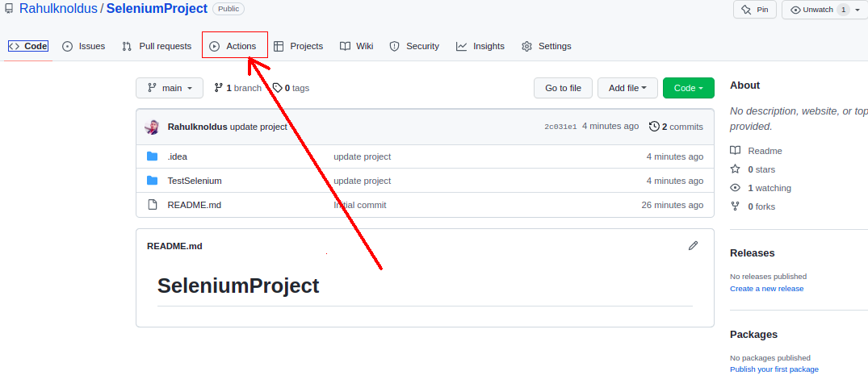The image size is (868, 392).
Task: Open the Actions tab
Action: (x=233, y=47)
